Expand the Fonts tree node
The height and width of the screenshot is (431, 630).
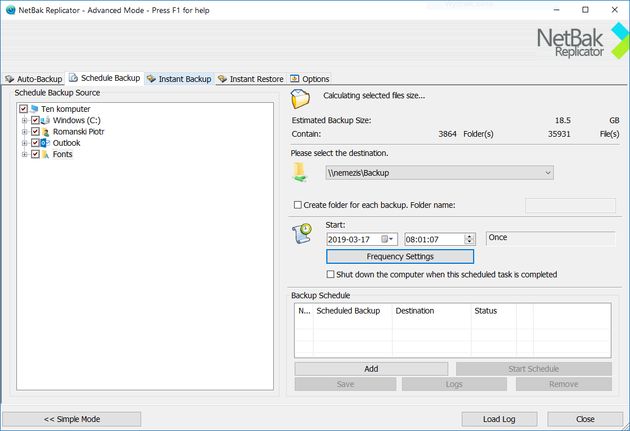coord(25,154)
